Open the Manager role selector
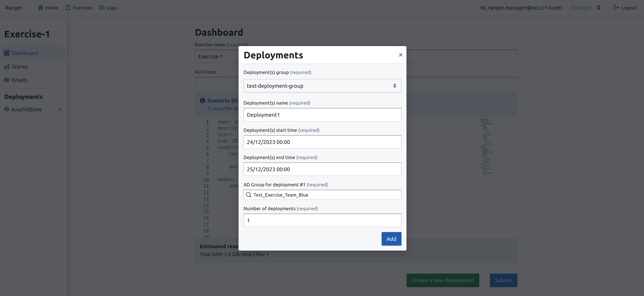644x296 pixels. coord(585,8)
